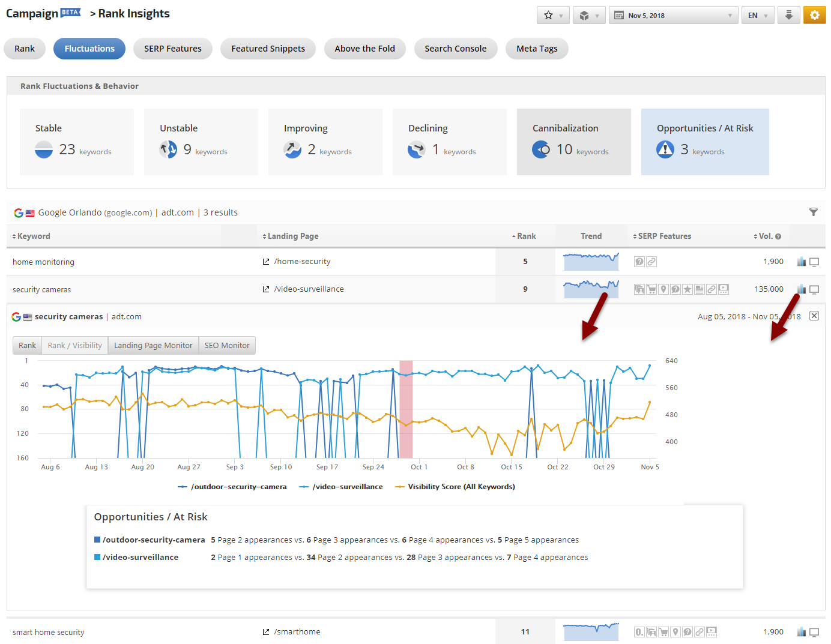Image resolution: width=831 pixels, height=644 pixels.
Task: Open the orange settings gear button
Action: [x=814, y=16]
